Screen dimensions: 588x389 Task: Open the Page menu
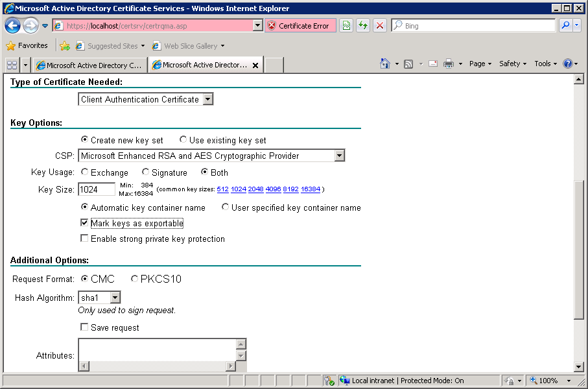[x=480, y=64]
